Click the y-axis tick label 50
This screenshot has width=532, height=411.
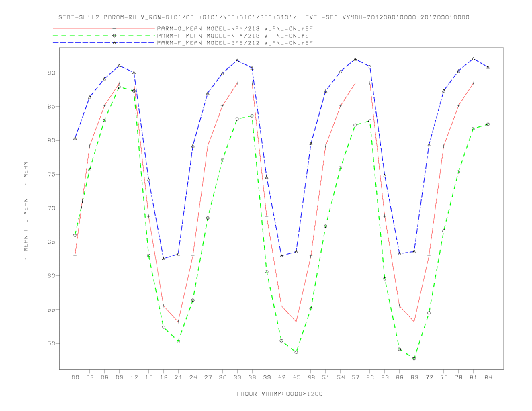(x=52, y=344)
